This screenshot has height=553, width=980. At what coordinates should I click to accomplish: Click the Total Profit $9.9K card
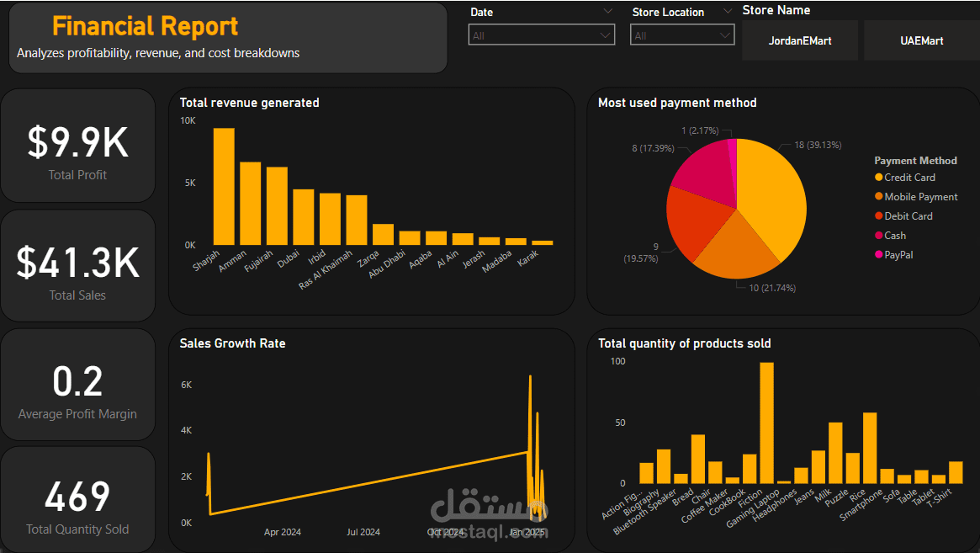77,146
